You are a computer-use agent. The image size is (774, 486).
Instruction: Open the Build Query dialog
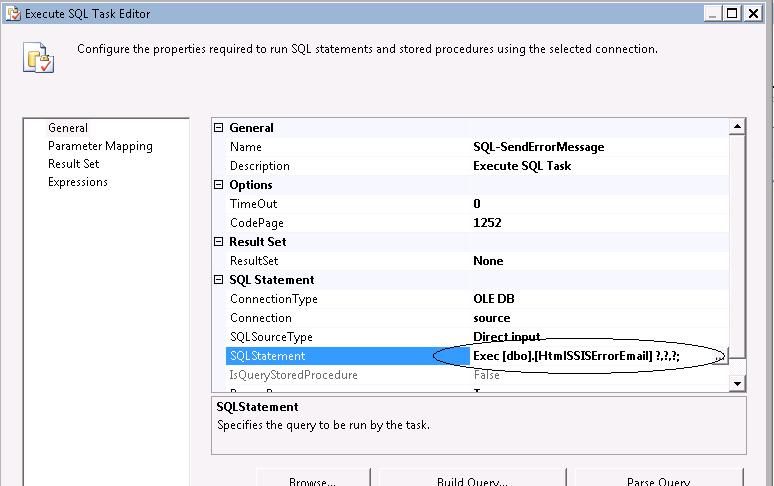[x=472, y=478]
